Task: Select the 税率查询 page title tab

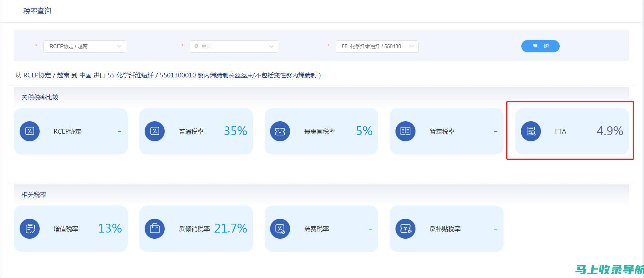Action: 37,11
